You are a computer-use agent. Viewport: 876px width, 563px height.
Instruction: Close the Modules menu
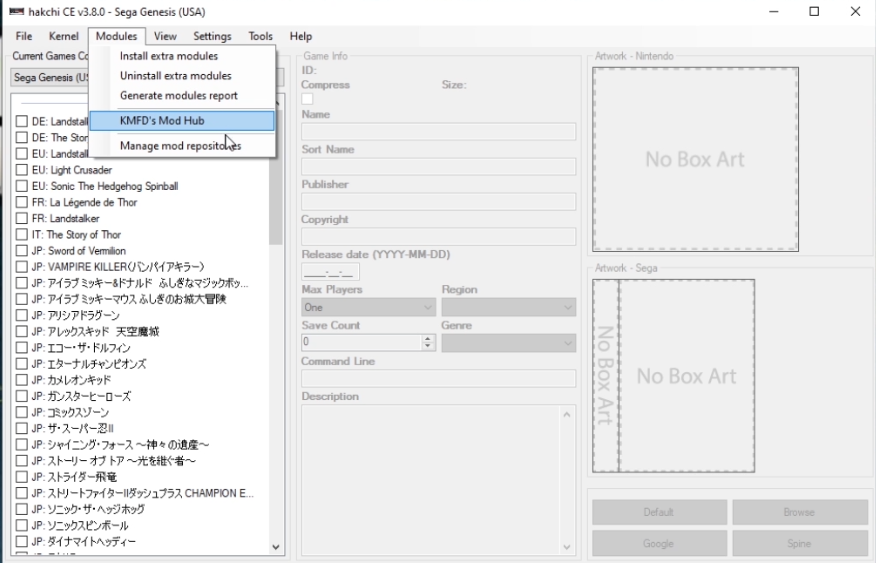pos(116,36)
